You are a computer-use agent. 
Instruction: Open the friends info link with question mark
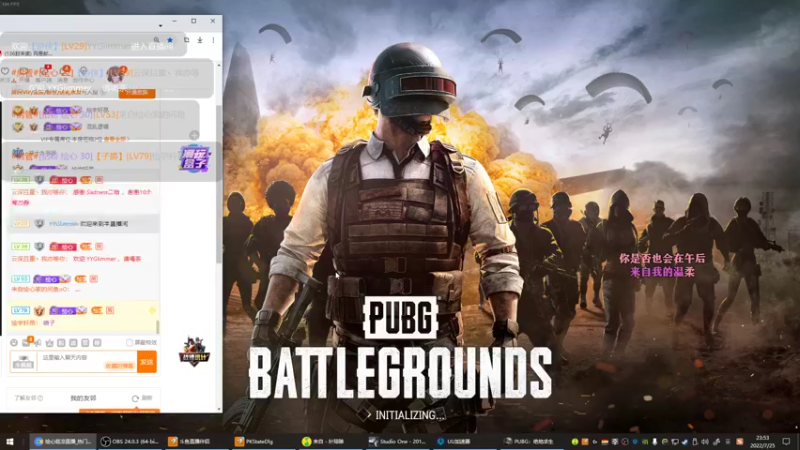(29, 398)
